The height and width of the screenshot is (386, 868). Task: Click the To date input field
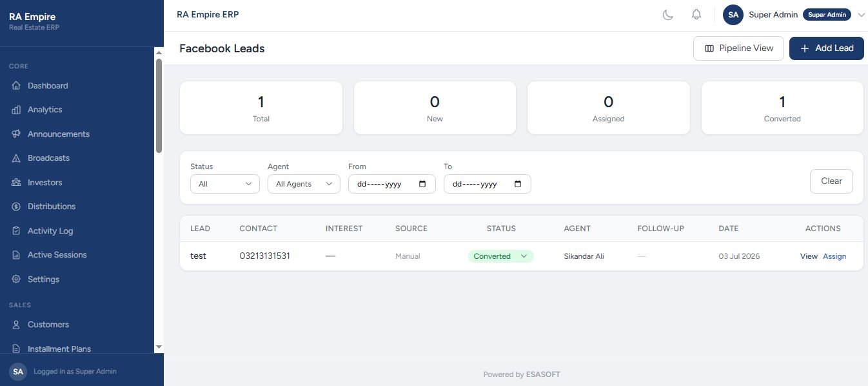click(x=488, y=184)
